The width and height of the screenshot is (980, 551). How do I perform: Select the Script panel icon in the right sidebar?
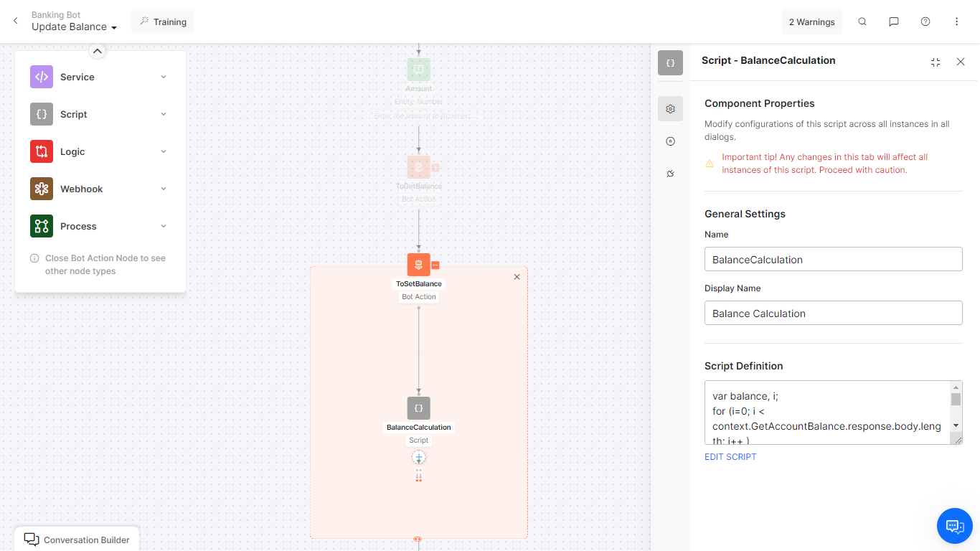(669, 62)
